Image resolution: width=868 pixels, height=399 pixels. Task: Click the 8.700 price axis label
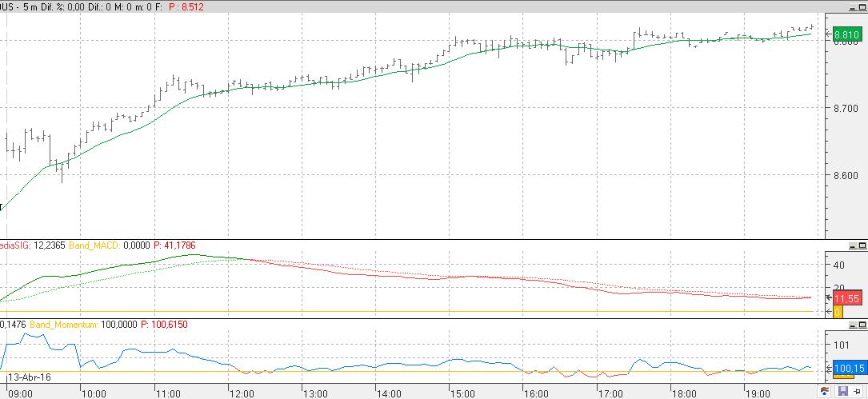tap(845, 109)
